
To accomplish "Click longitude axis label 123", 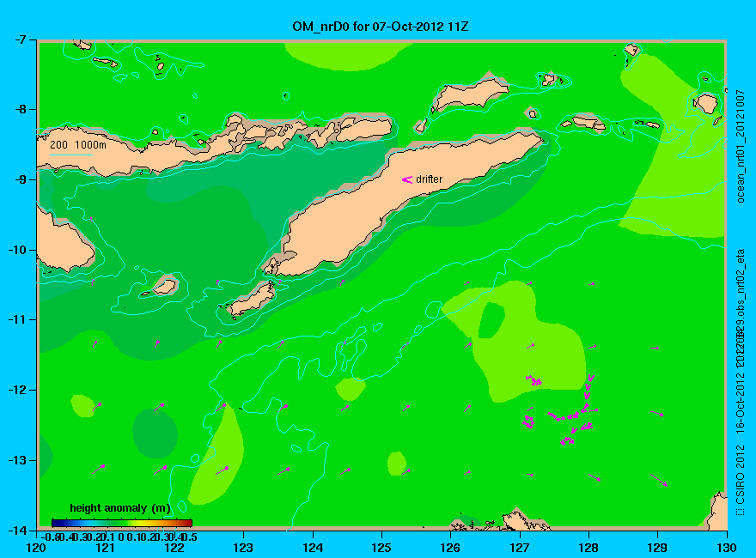I will click(243, 548).
